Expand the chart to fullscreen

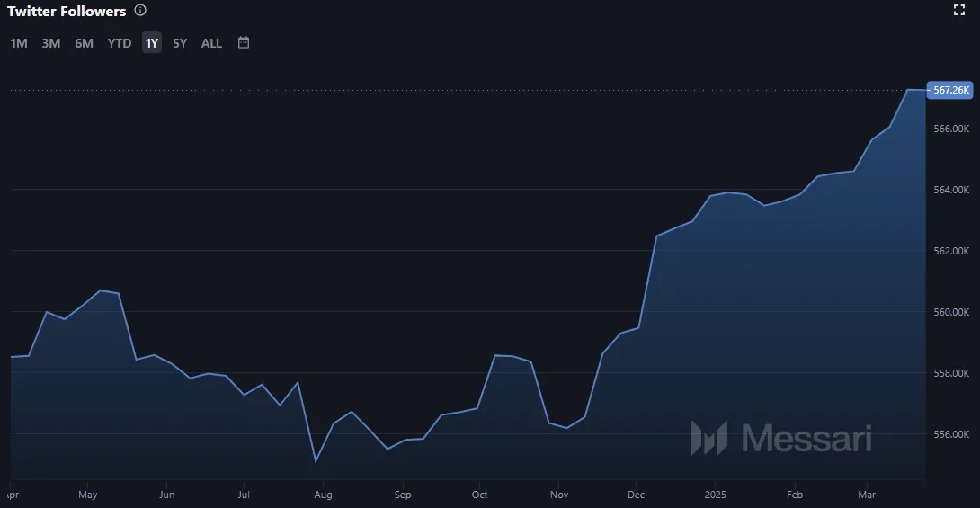[959, 11]
